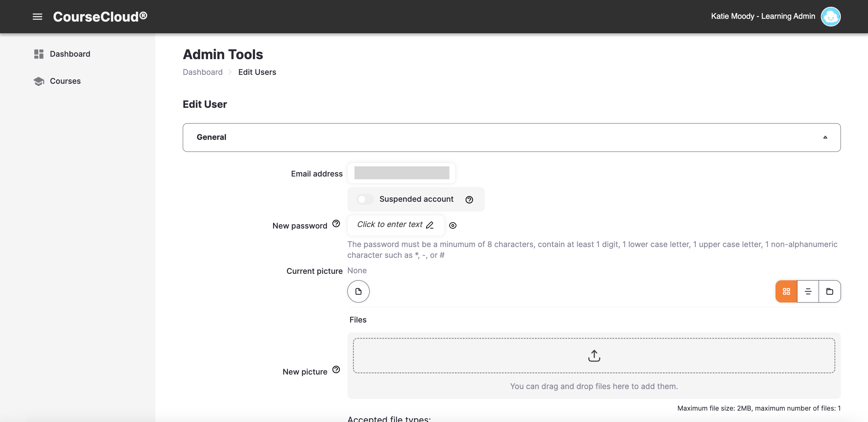868x422 pixels.
Task: Click to enter text for new password
Action: (x=395, y=225)
